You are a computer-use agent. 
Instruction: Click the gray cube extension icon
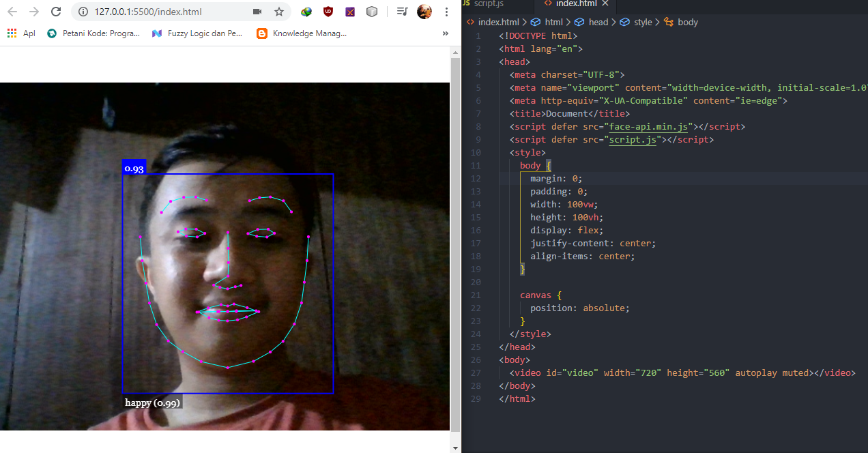point(372,12)
